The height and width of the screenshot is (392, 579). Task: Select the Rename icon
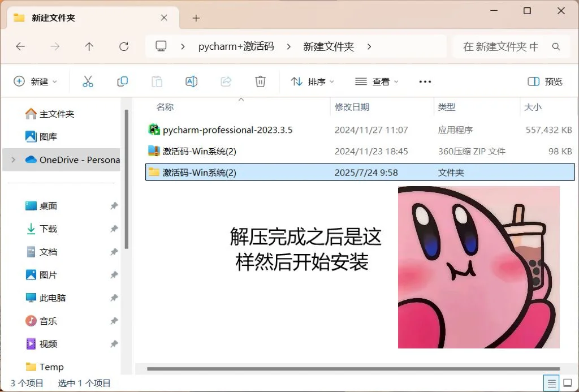click(x=191, y=81)
